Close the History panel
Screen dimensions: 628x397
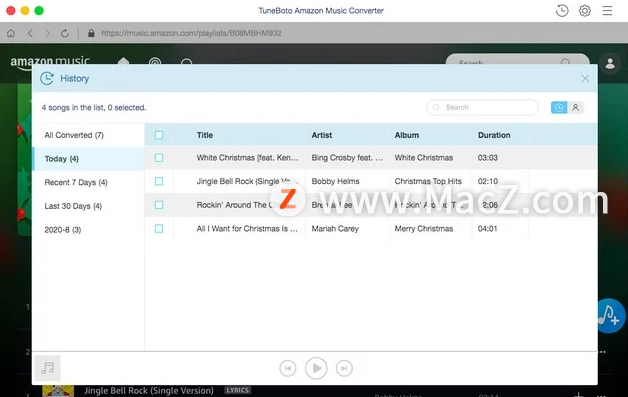point(585,79)
